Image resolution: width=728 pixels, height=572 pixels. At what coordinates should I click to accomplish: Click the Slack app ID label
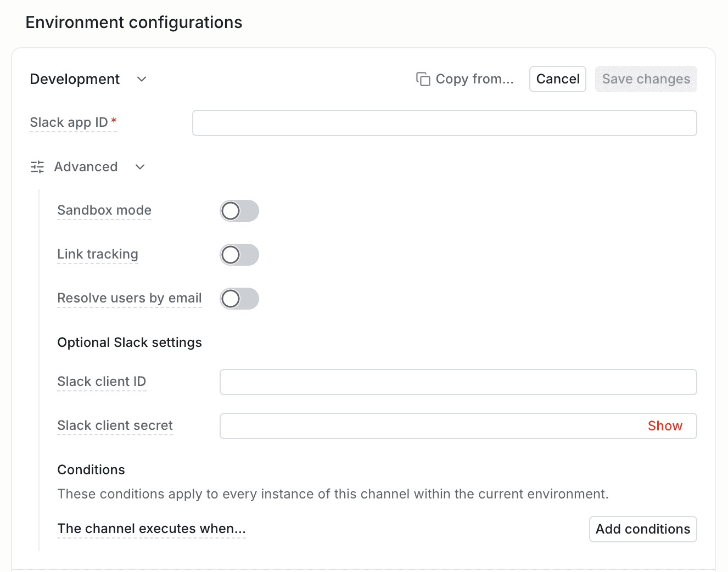pyautogui.click(x=69, y=122)
